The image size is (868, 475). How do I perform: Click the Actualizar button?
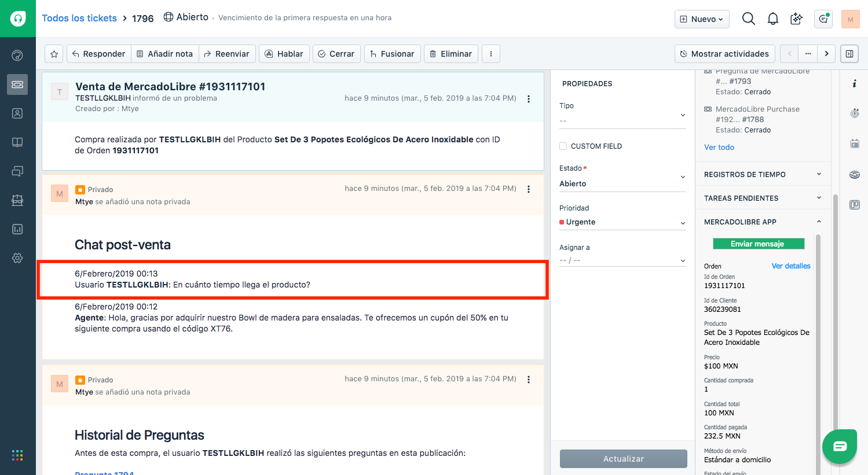[624, 459]
